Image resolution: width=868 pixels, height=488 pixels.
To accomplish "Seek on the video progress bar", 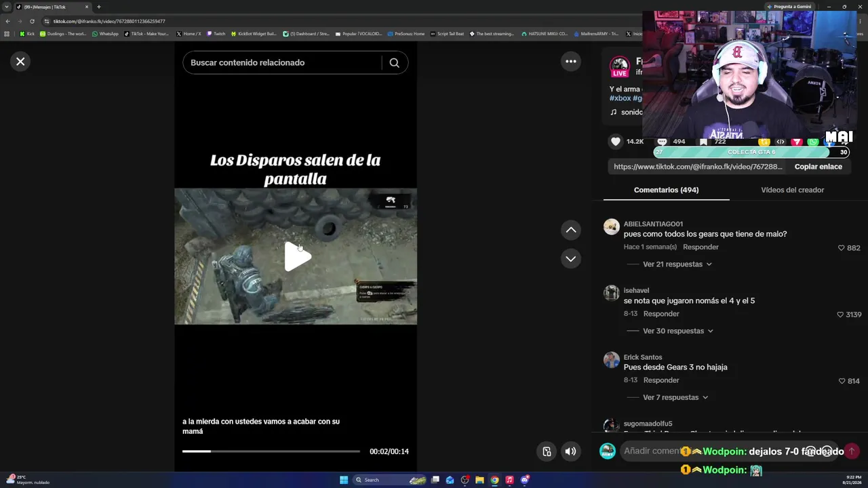I will pyautogui.click(x=271, y=451).
